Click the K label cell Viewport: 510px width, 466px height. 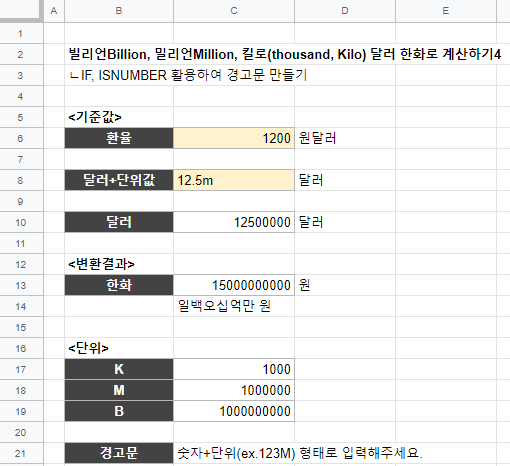click(x=119, y=369)
